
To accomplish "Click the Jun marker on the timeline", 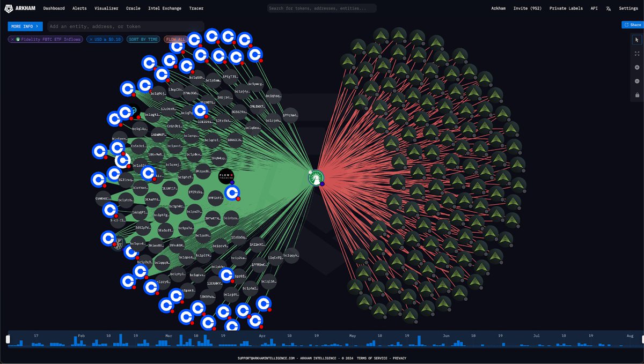I will pyautogui.click(x=446, y=336).
